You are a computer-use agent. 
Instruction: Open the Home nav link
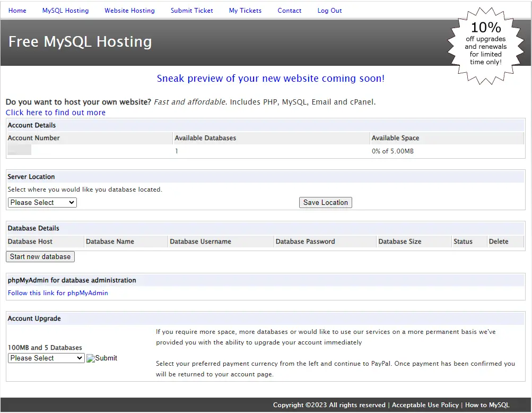pos(18,11)
